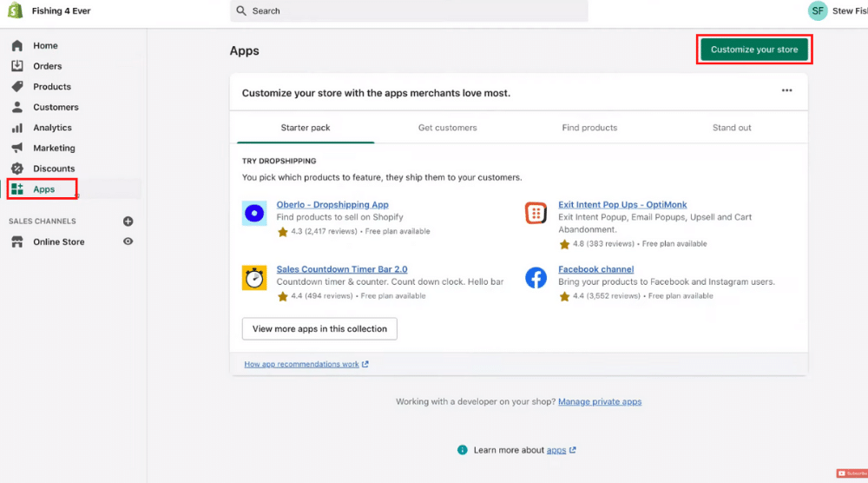Click View more apps in this collection
Screen dimensions: 868x483
click(x=319, y=328)
